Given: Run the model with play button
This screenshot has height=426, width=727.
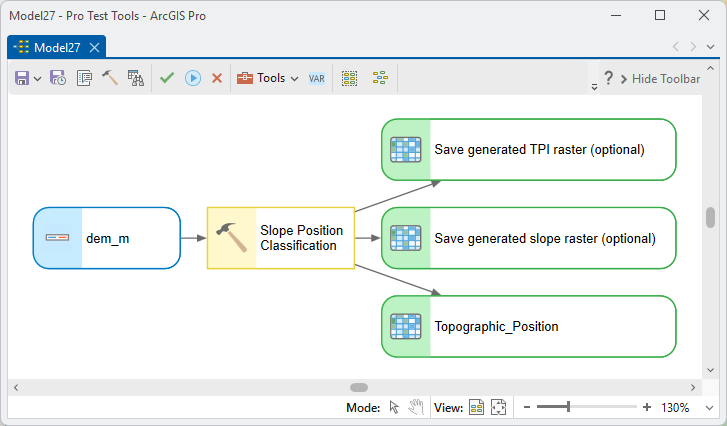Looking at the screenshot, I should 193,78.
